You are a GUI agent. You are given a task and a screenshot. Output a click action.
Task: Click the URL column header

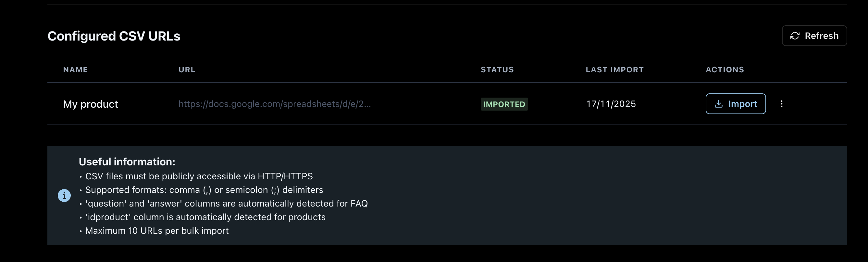[x=187, y=69]
